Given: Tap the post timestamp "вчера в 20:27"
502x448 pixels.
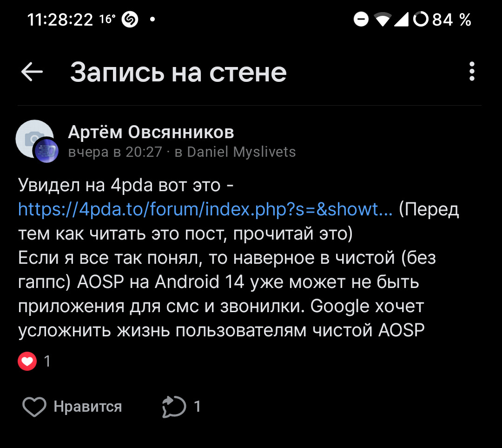Looking at the screenshot, I should coord(115,152).
